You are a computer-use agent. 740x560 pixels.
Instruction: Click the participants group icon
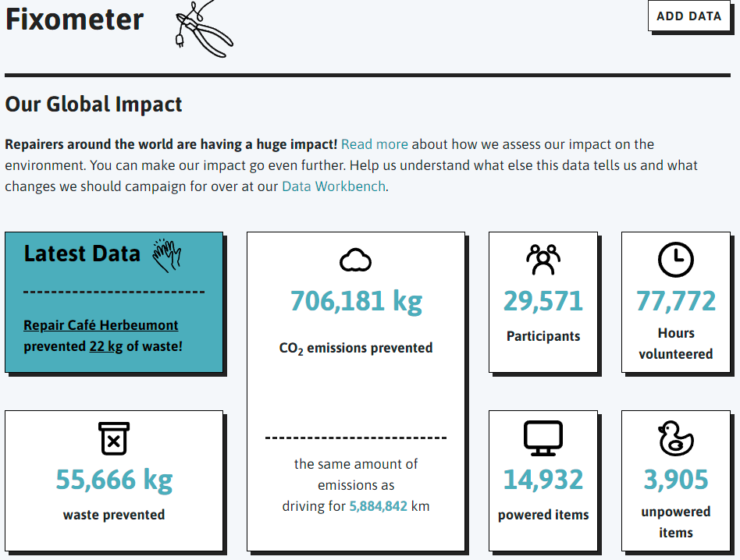click(x=543, y=259)
